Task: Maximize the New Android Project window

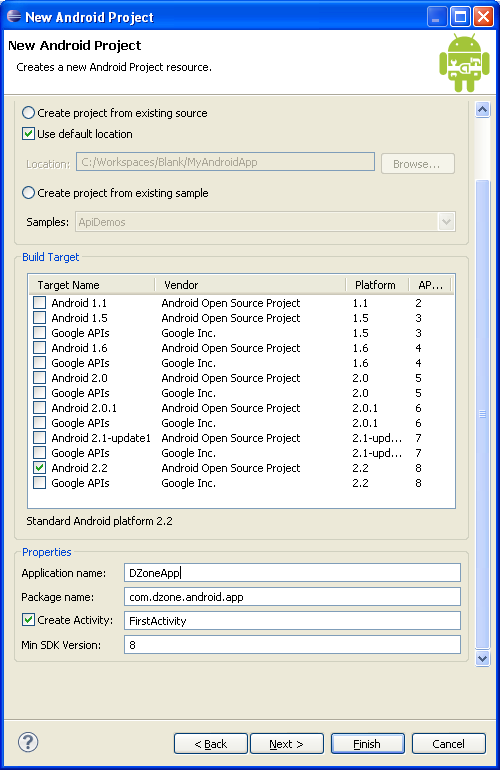Action: tap(460, 17)
